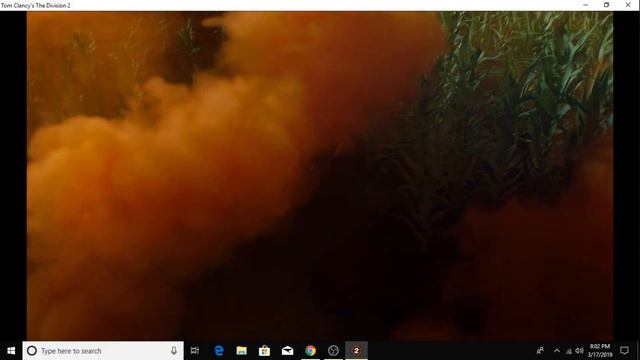
Task: Open File Explorer from the taskbar
Action: click(x=242, y=351)
